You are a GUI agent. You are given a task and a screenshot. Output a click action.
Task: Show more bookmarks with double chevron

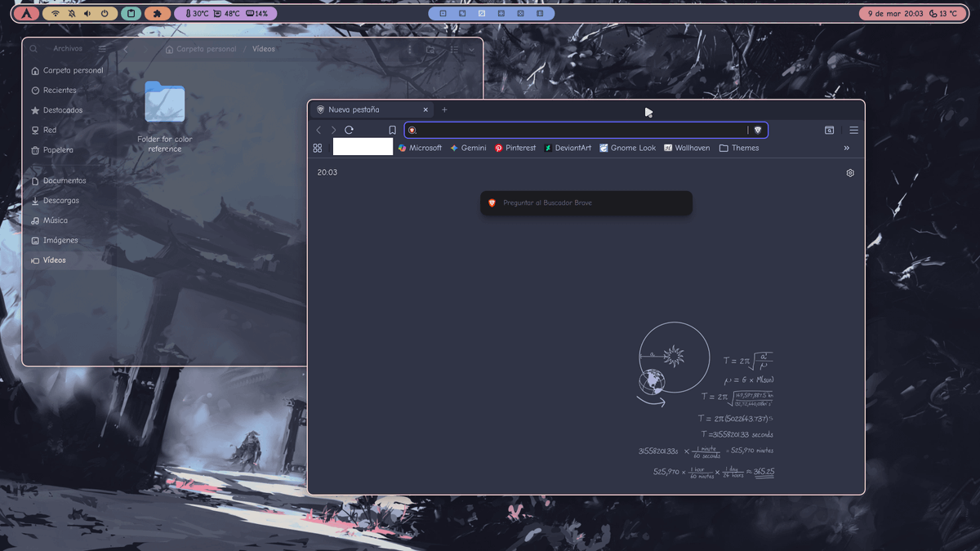click(x=846, y=148)
